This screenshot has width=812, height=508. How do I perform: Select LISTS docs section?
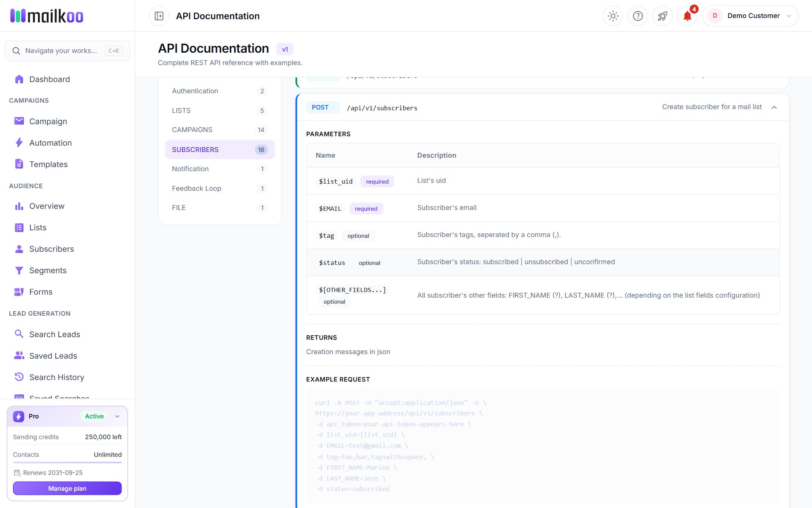(220, 111)
